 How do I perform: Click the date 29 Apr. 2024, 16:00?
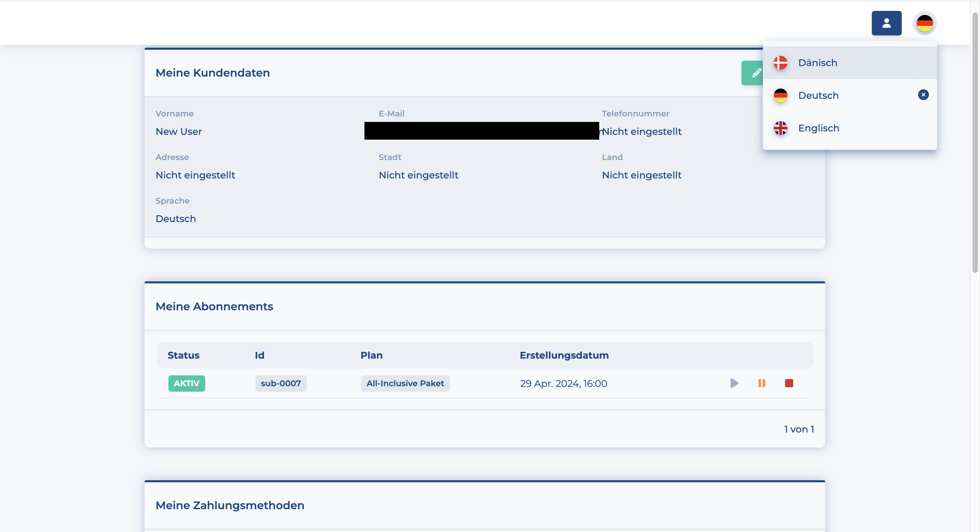(563, 384)
